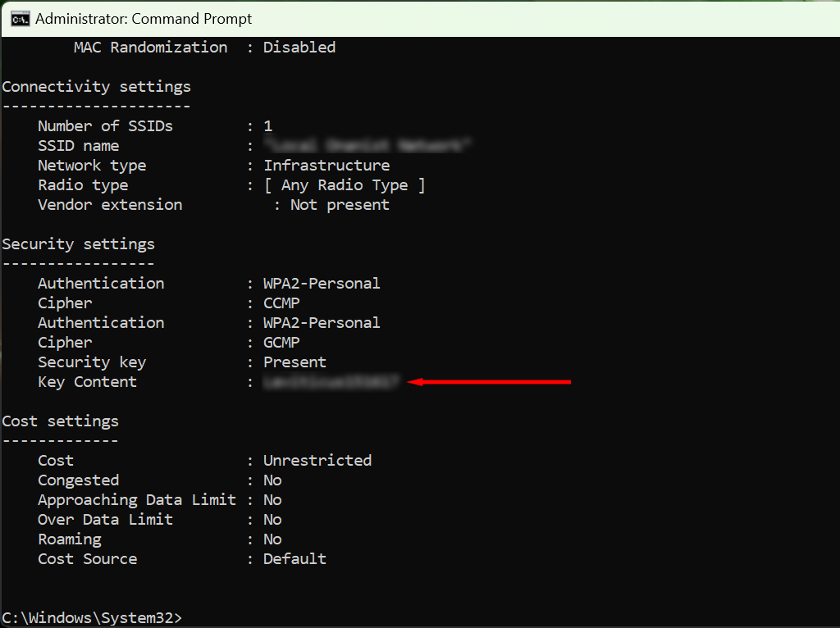Click the "Security settings" heading text
840x628 pixels.
point(78,244)
